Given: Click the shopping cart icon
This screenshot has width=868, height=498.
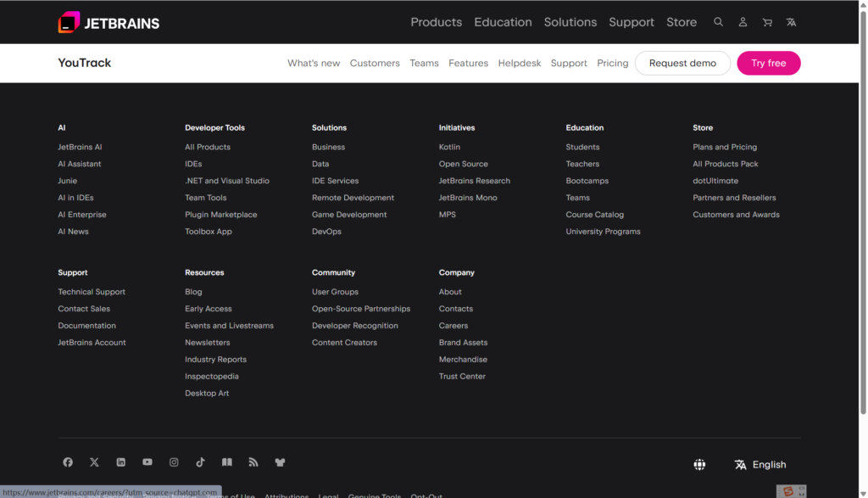Looking at the screenshot, I should pos(767,22).
